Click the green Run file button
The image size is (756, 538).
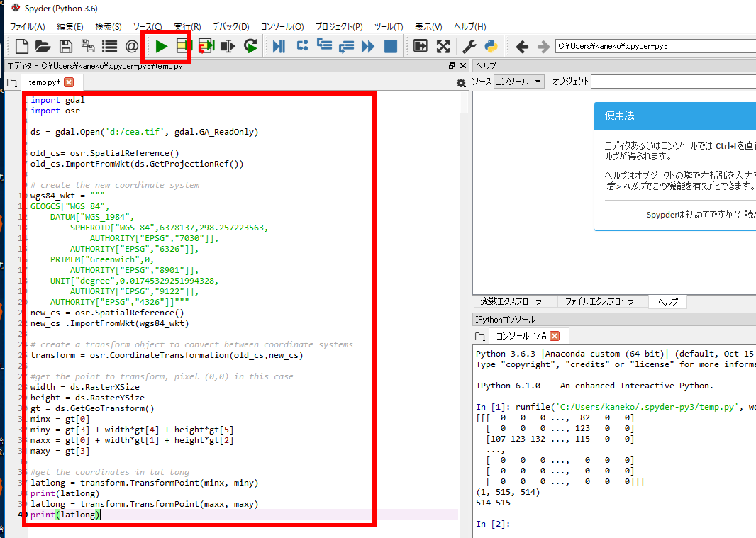click(162, 47)
